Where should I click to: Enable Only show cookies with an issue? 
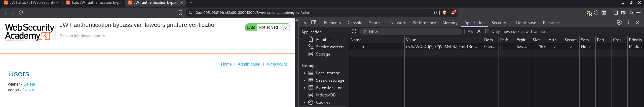[487, 31]
